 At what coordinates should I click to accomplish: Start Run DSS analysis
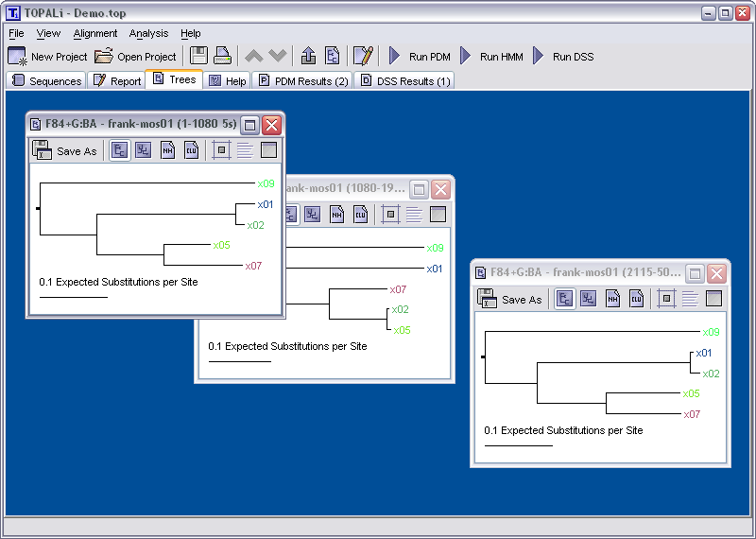point(563,57)
